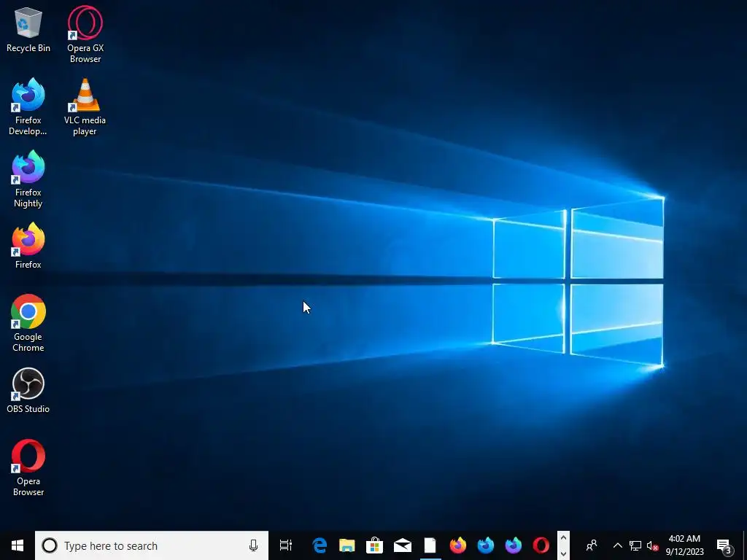Launch orange Firefox from the taskbar
This screenshot has width=747, height=560.
click(x=458, y=545)
